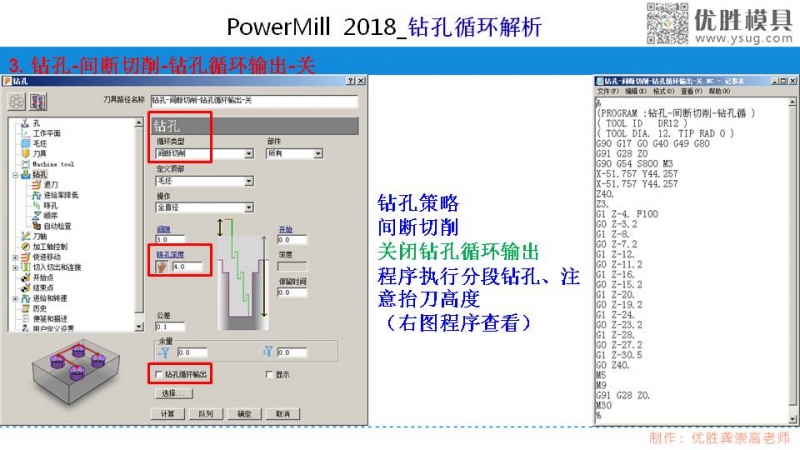Click the Notepad scrollbar down arrow

tap(792, 419)
